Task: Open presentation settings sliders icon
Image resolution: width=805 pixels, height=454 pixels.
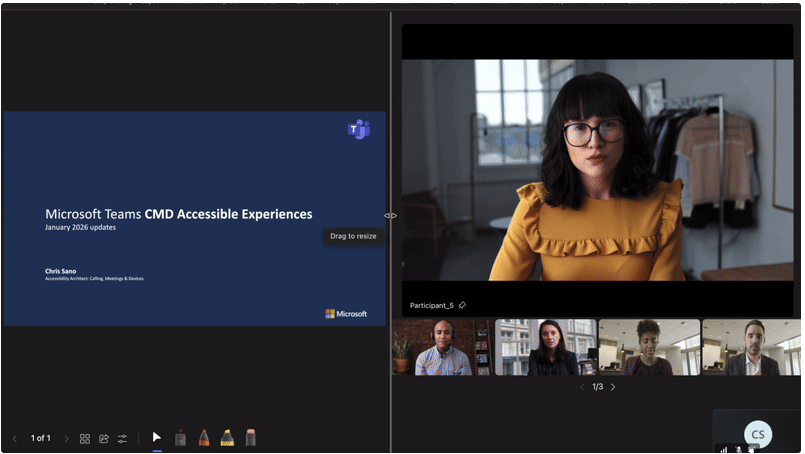Action: coord(122,439)
